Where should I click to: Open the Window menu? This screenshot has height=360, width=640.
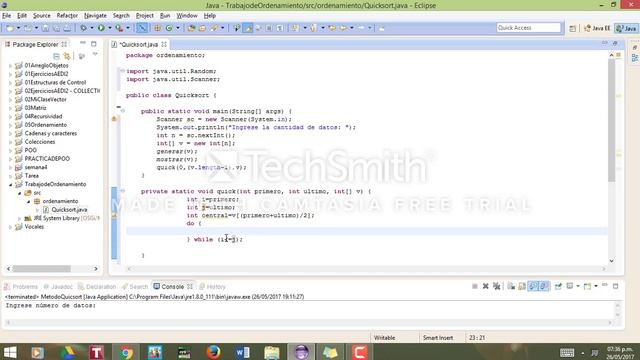[187, 16]
